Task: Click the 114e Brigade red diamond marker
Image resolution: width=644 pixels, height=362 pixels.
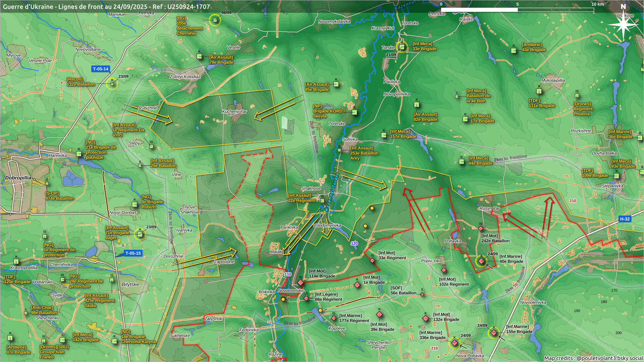Action: coord(301,283)
